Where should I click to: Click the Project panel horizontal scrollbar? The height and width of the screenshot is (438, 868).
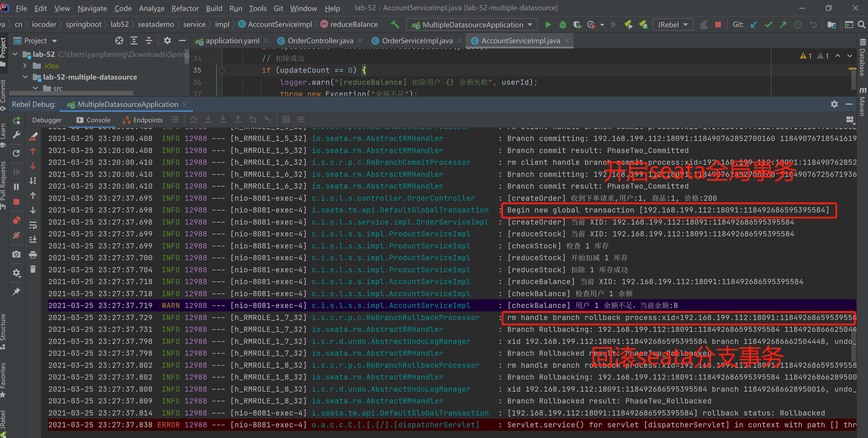click(x=71, y=93)
